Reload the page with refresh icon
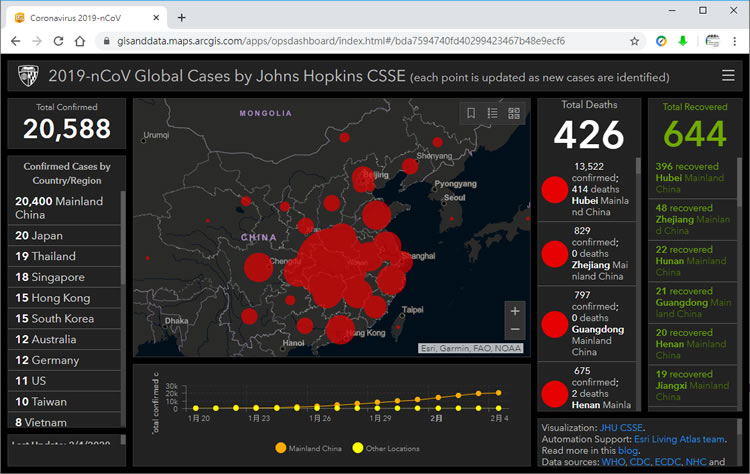 (x=58, y=41)
